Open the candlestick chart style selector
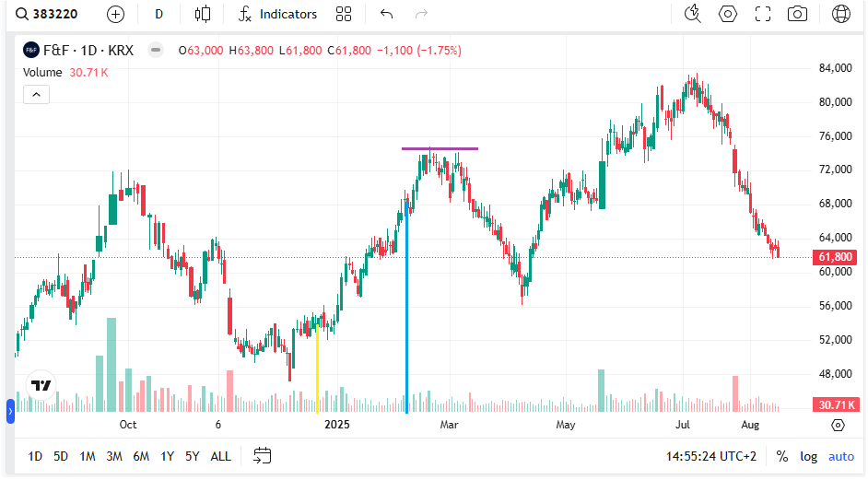Image resolution: width=868 pixels, height=480 pixels. coord(203,15)
